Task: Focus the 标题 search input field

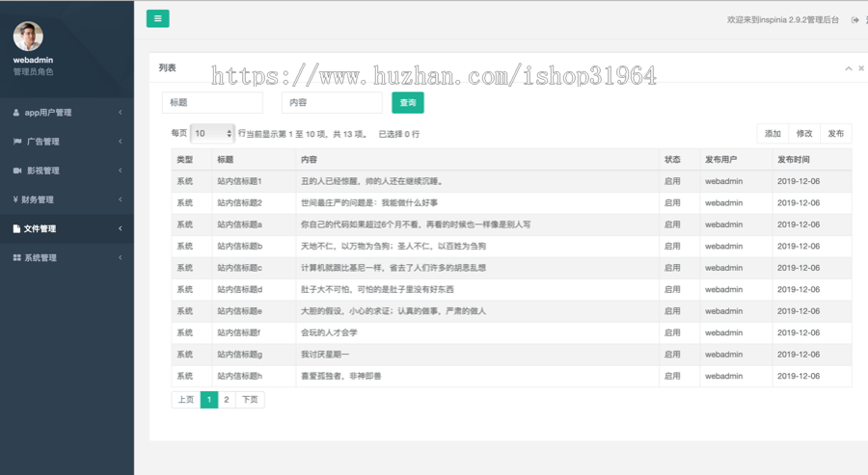Action: 212,103
